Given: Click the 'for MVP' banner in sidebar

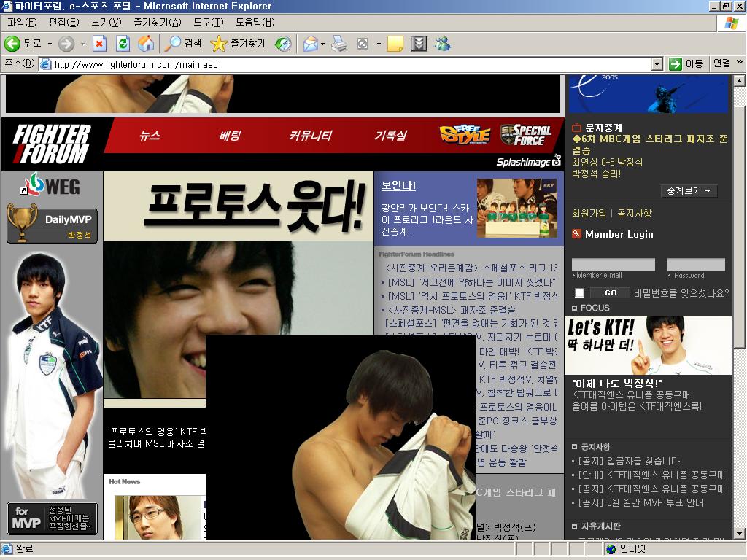Looking at the screenshot, I should tap(52, 518).
